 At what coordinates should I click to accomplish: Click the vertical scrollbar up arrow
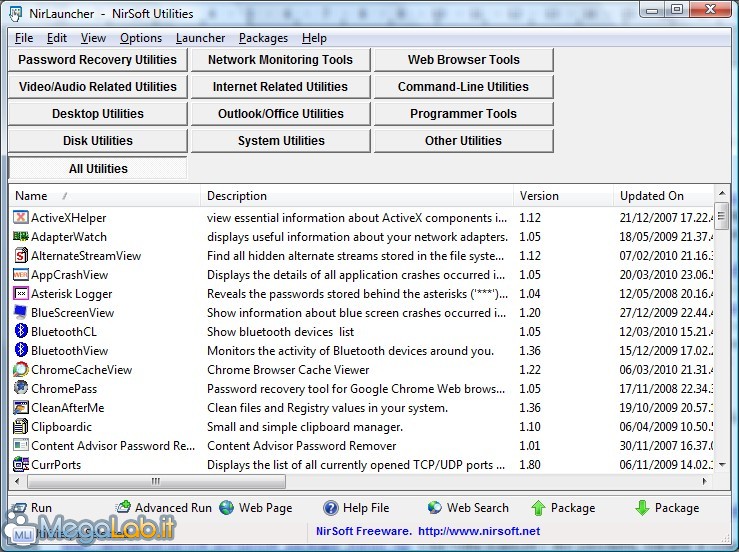722,193
